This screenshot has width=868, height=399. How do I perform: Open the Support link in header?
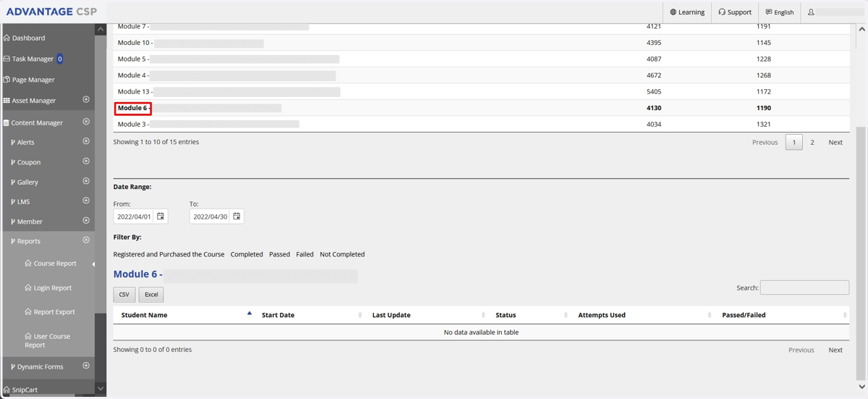pos(735,12)
